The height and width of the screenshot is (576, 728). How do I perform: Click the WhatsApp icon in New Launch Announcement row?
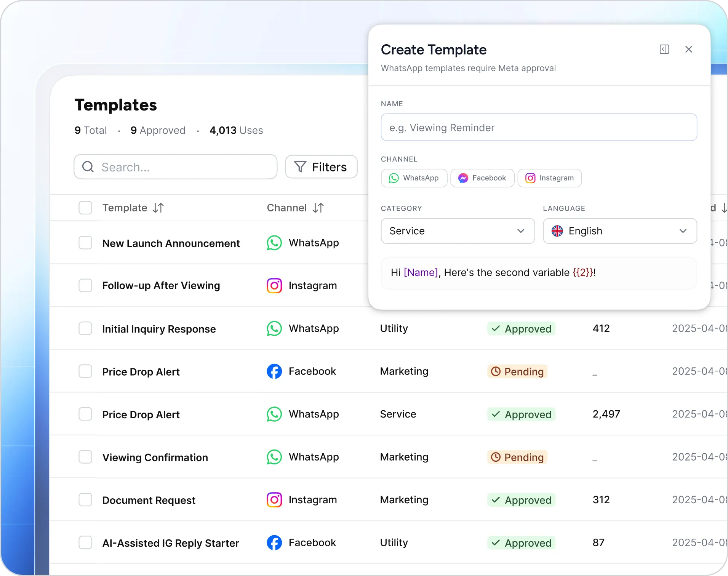[274, 243]
